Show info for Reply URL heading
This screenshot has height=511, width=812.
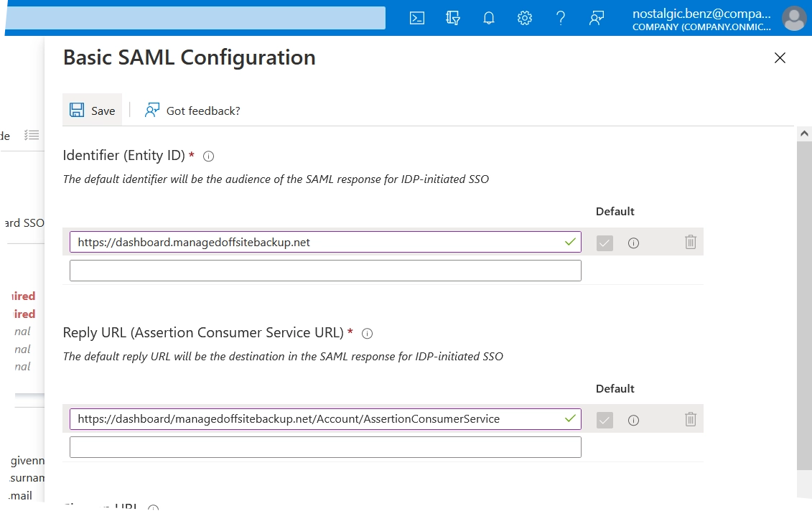click(367, 334)
